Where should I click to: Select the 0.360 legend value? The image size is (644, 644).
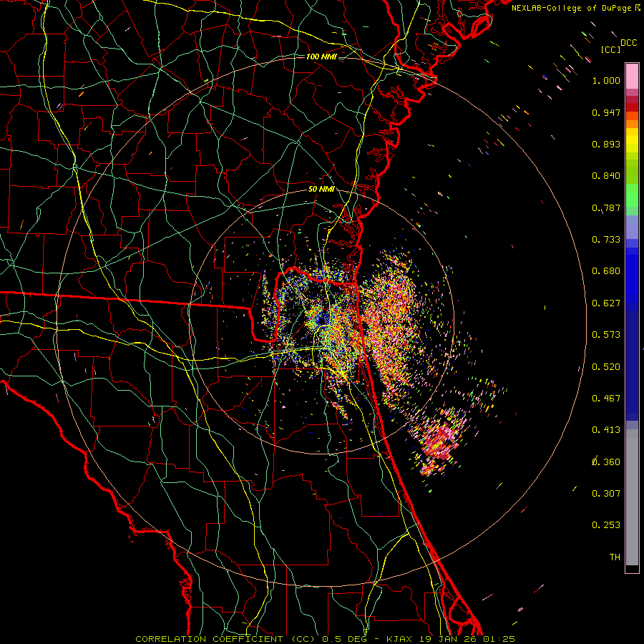click(606, 462)
